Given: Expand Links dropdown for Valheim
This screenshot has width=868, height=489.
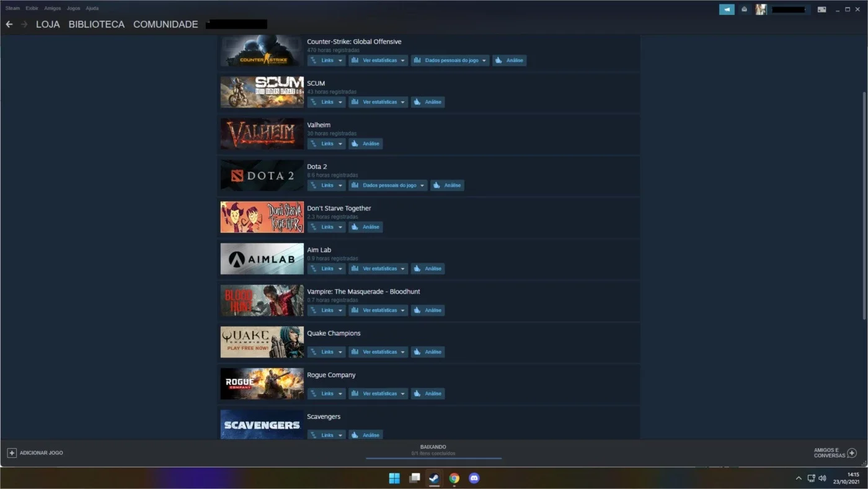Looking at the screenshot, I should point(327,143).
